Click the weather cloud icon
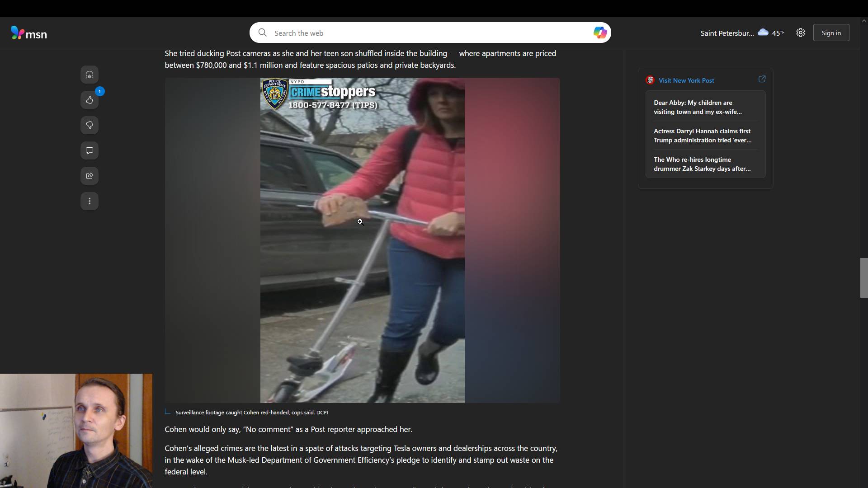This screenshot has height=488, width=868. 763,32
